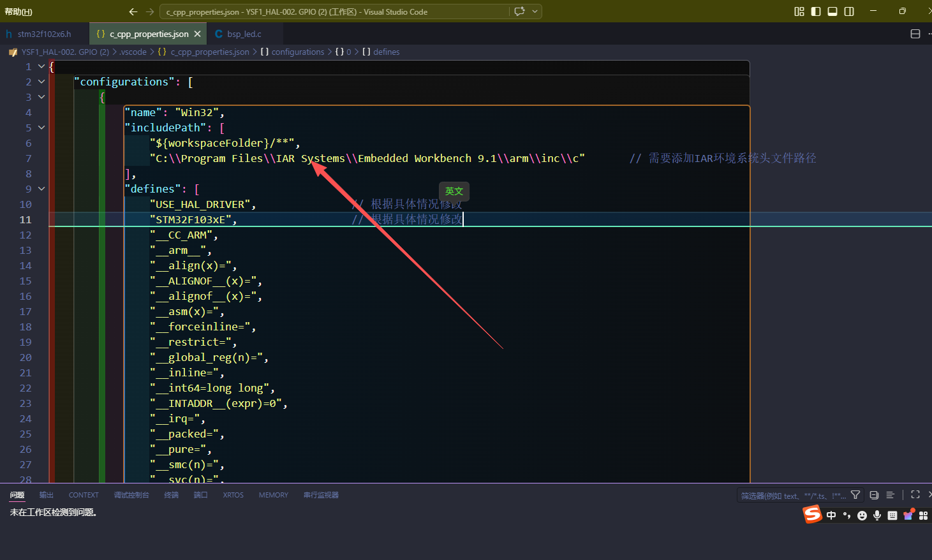
Task: Switch to the 终端 panel tab
Action: point(172,495)
